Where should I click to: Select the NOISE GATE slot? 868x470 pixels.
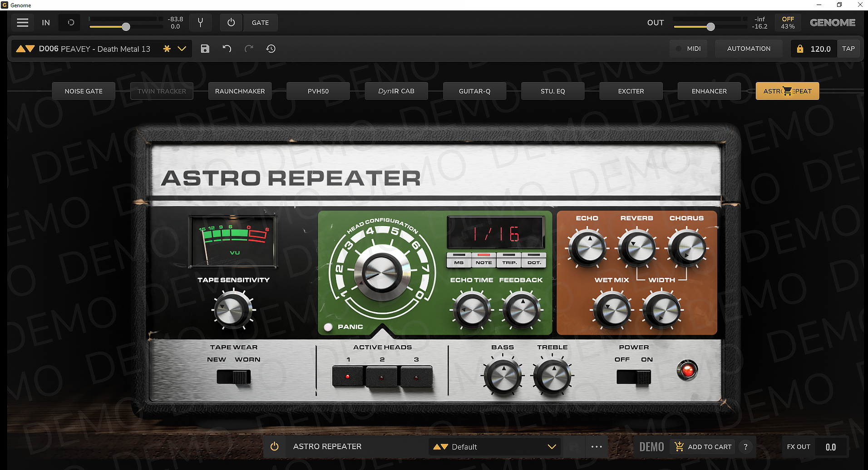point(84,91)
